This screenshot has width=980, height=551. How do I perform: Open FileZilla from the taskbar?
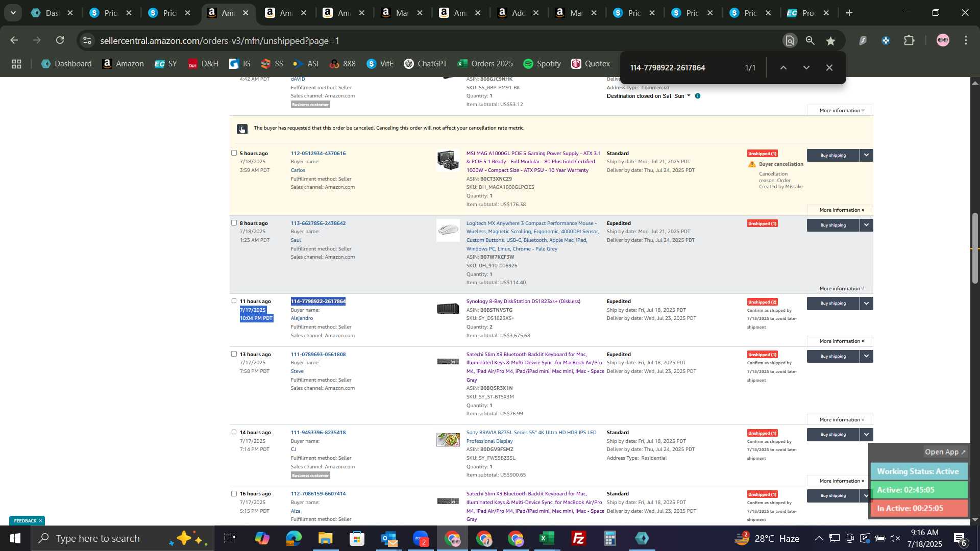tap(578, 538)
